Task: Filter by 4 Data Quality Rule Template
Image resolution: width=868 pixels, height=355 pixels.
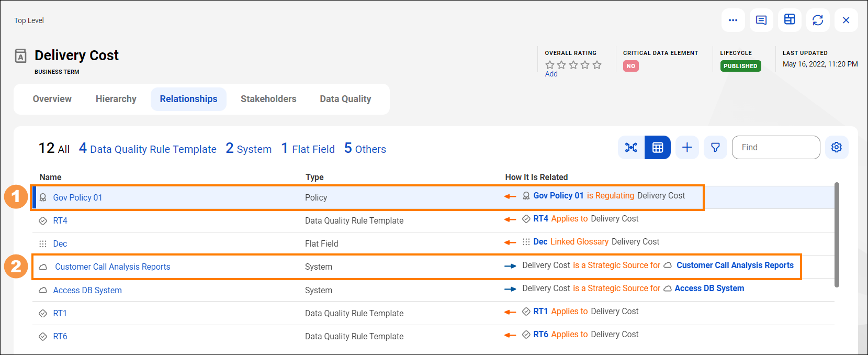Action: tap(148, 149)
